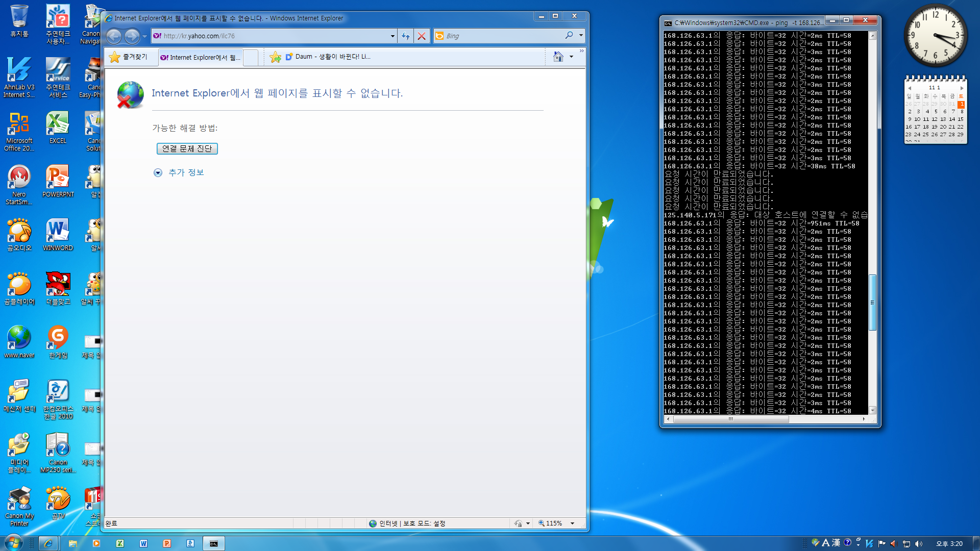Click the magnifier search icon in Bing box
The height and width of the screenshot is (551, 980).
pos(569,35)
